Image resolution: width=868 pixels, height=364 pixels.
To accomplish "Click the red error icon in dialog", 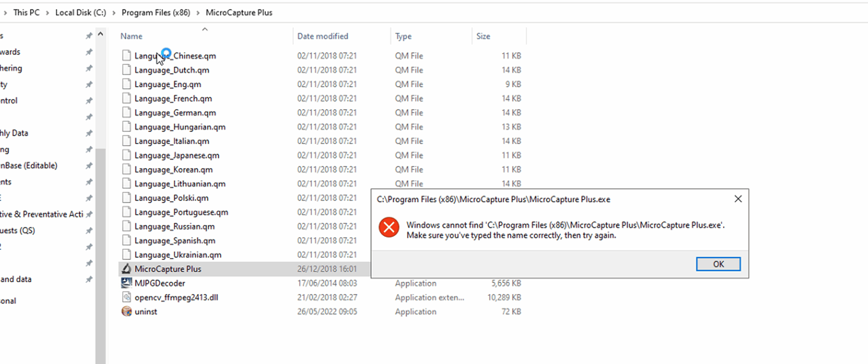I will point(389,227).
